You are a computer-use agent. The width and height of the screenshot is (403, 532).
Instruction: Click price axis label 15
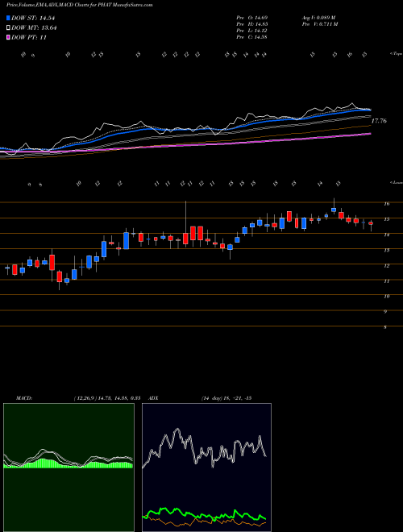click(x=386, y=219)
